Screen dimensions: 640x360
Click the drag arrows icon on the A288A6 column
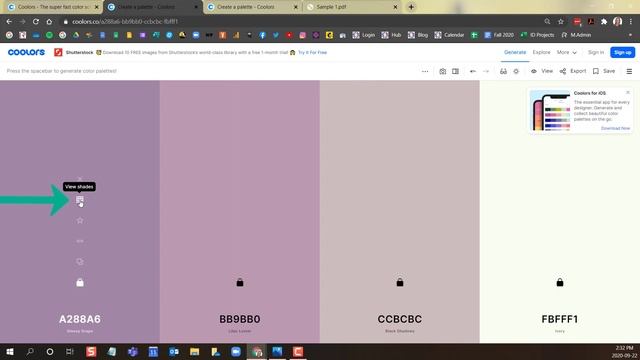click(x=80, y=241)
